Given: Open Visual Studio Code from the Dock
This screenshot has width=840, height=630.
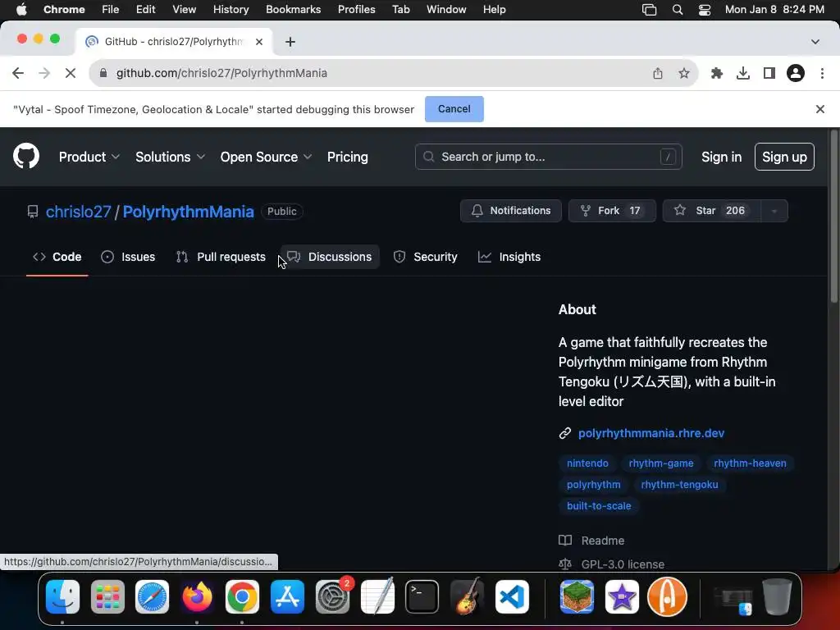Looking at the screenshot, I should tap(512, 596).
